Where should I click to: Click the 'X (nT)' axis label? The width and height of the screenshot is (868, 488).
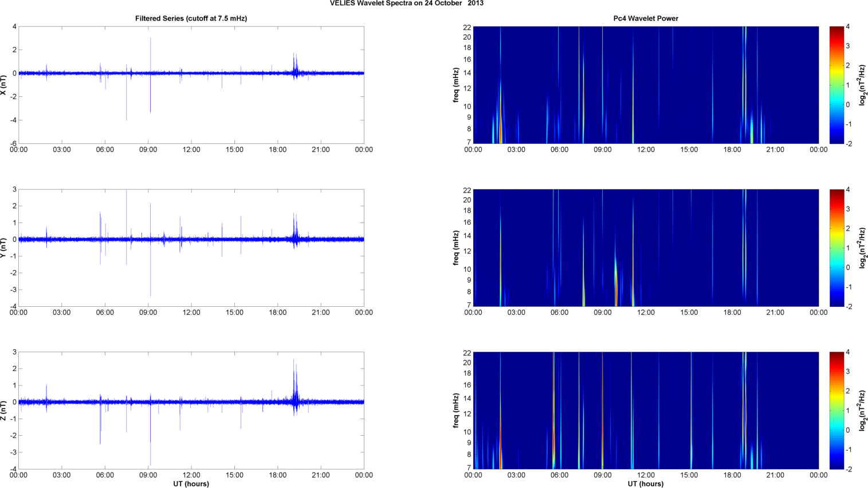click(3, 85)
